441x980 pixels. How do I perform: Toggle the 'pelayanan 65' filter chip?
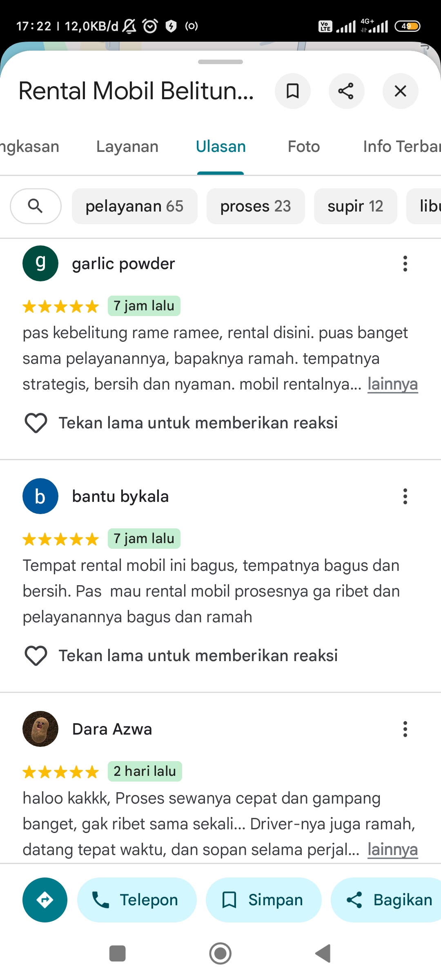(x=135, y=206)
